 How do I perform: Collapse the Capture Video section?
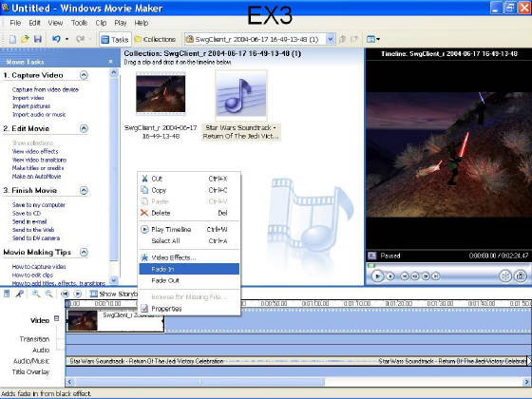click(x=84, y=75)
